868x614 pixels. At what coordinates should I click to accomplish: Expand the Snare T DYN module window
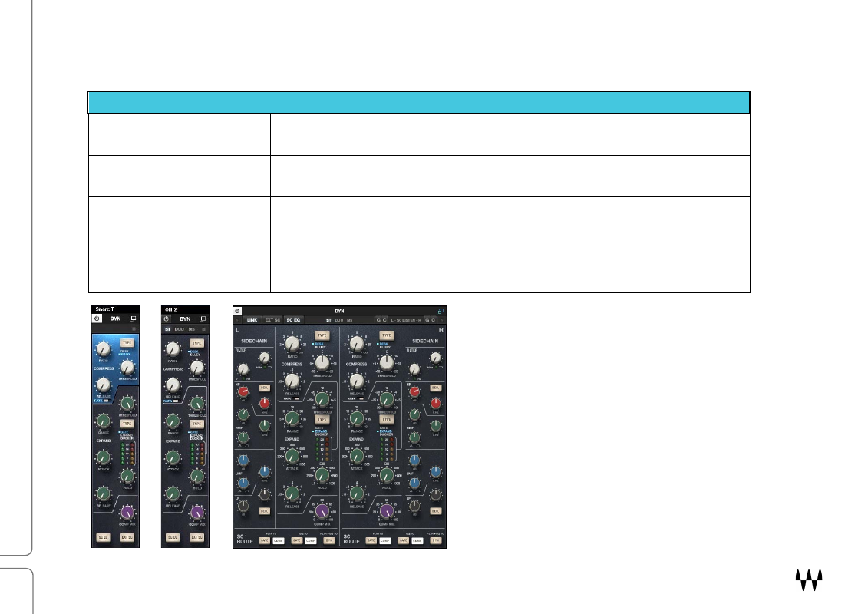tap(133, 319)
